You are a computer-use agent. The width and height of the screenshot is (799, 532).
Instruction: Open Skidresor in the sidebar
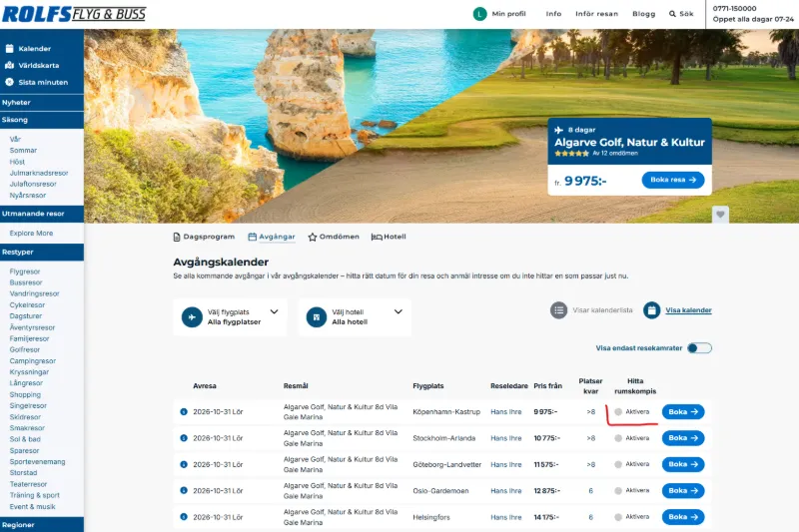pyautogui.click(x=25, y=417)
